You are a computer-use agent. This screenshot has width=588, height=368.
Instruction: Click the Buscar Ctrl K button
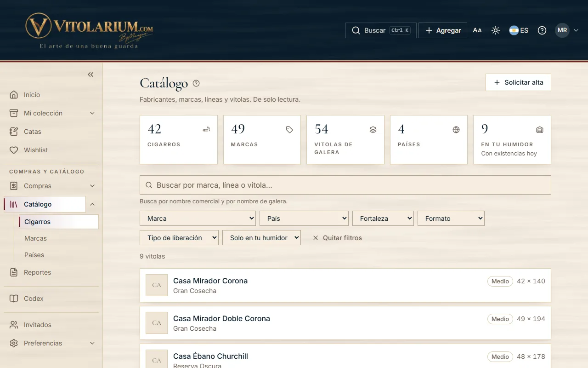pos(381,30)
